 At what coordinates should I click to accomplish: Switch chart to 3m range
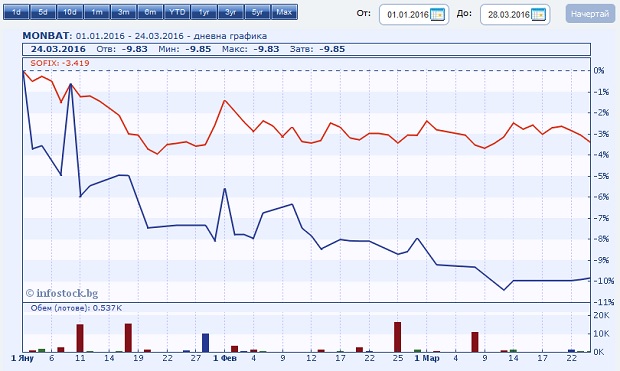123,12
